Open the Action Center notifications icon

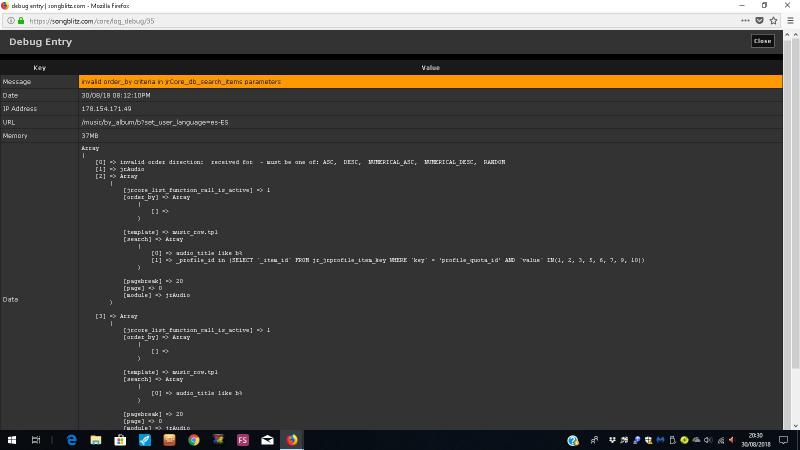coord(784,440)
